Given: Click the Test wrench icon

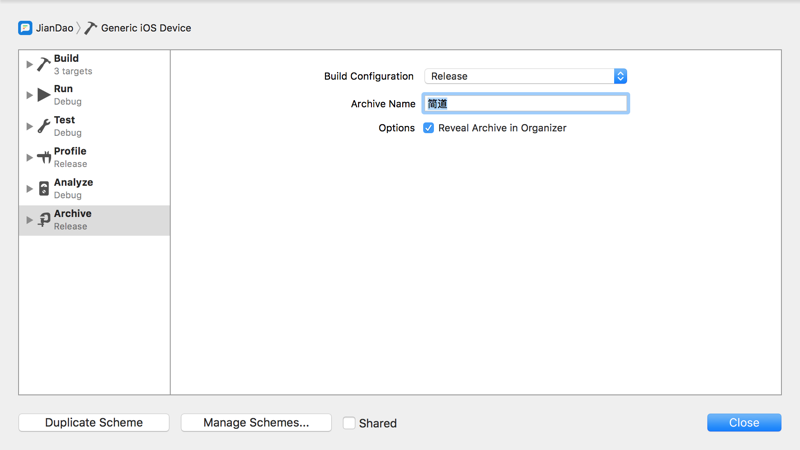Looking at the screenshot, I should pyautogui.click(x=44, y=126).
